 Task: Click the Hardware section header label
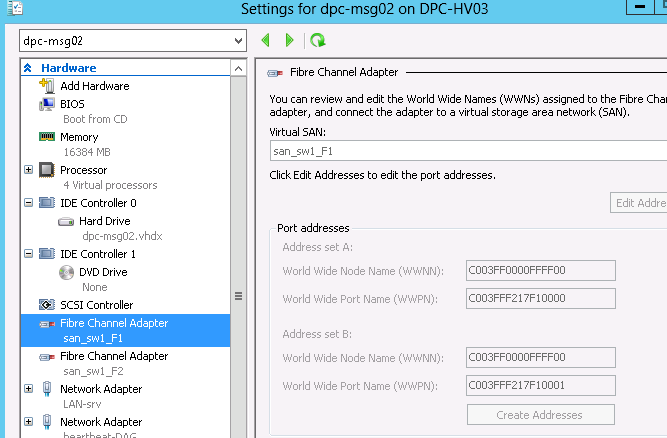click(x=68, y=68)
